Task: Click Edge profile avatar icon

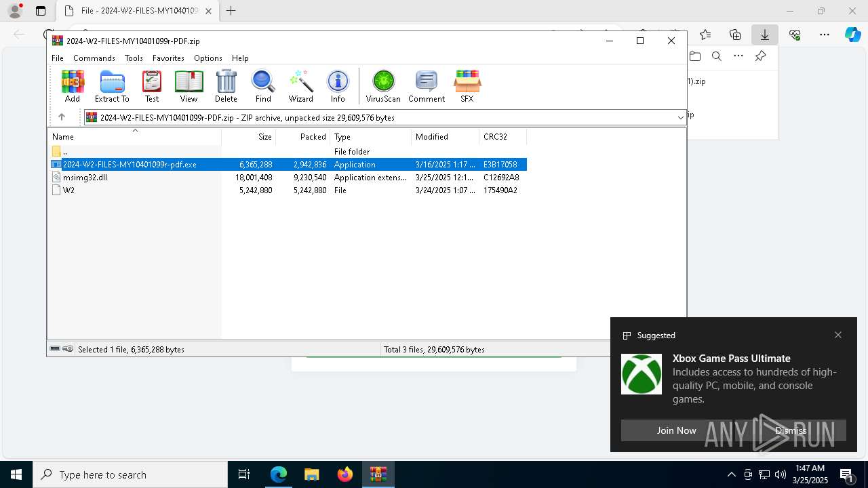Action: tap(15, 11)
